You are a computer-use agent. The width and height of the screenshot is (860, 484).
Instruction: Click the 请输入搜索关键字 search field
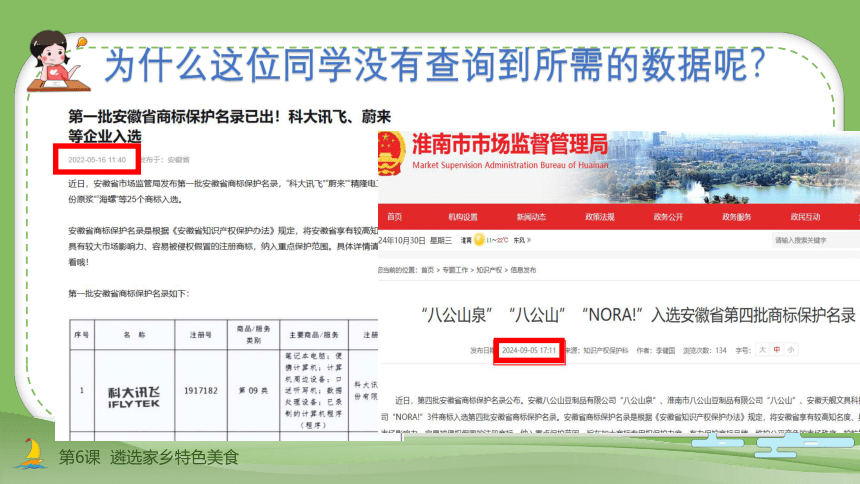coord(816,240)
